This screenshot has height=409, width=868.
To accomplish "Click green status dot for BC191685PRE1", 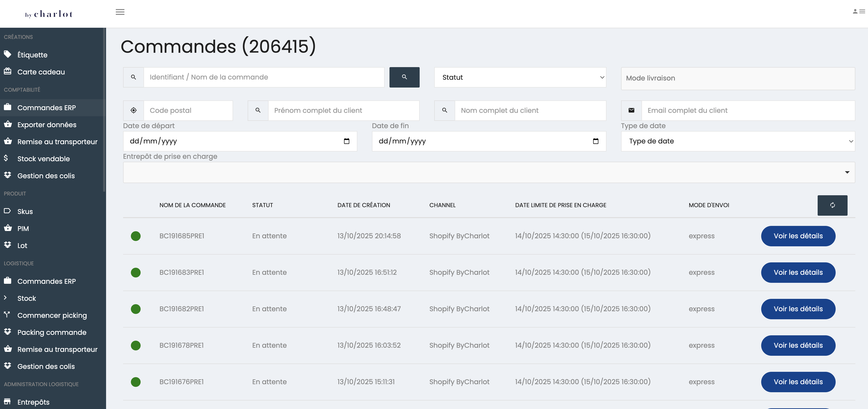I will click(x=136, y=236).
